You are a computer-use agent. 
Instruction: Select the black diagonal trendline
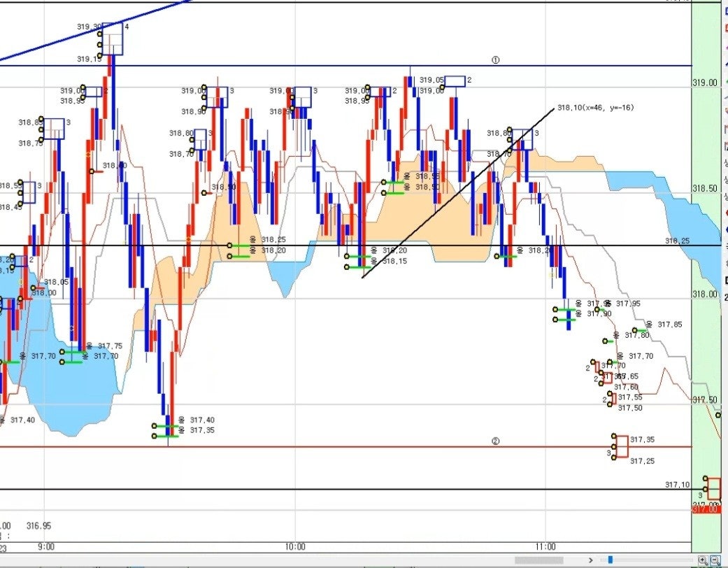point(458,193)
